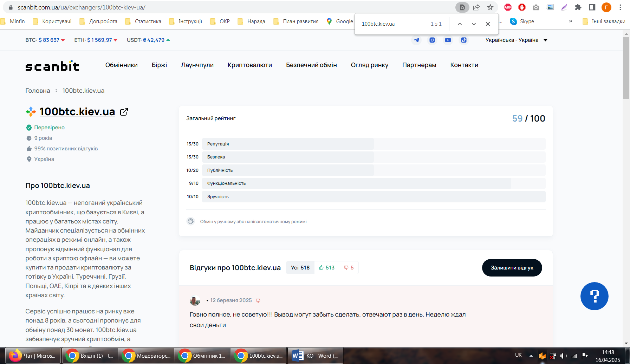Open the Обмінники menu item
630x364 pixels.
click(121, 65)
